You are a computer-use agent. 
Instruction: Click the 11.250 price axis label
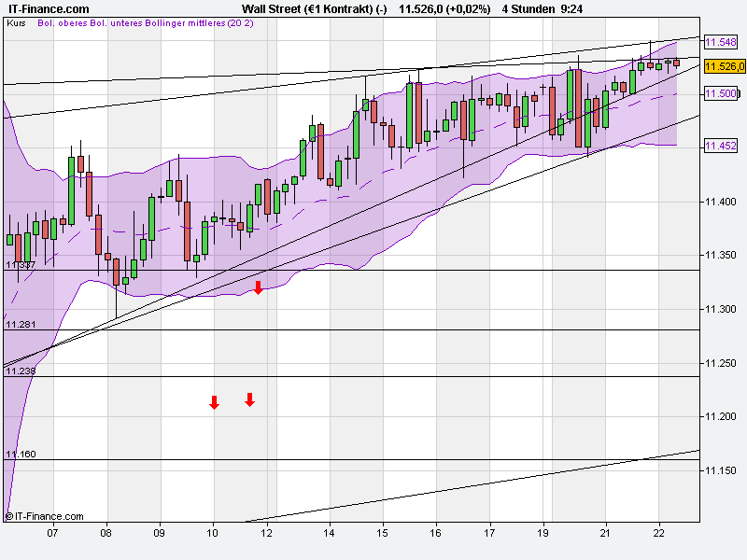(721, 363)
